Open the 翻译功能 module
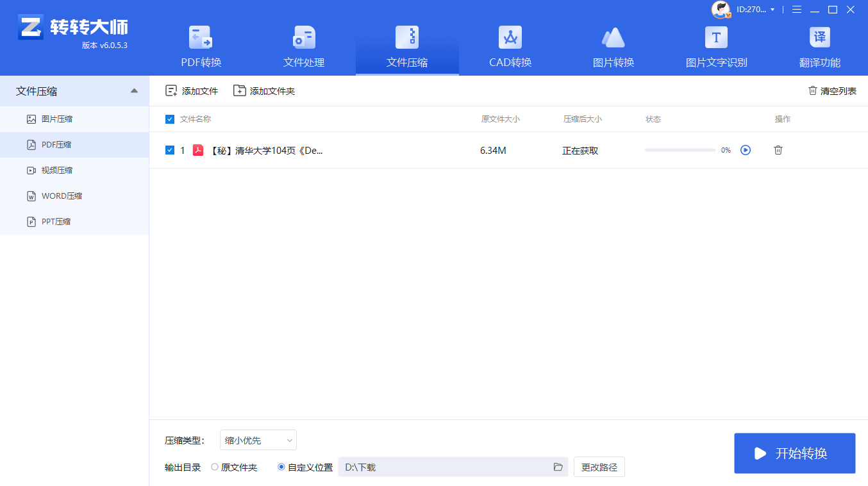 tap(819, 45)
